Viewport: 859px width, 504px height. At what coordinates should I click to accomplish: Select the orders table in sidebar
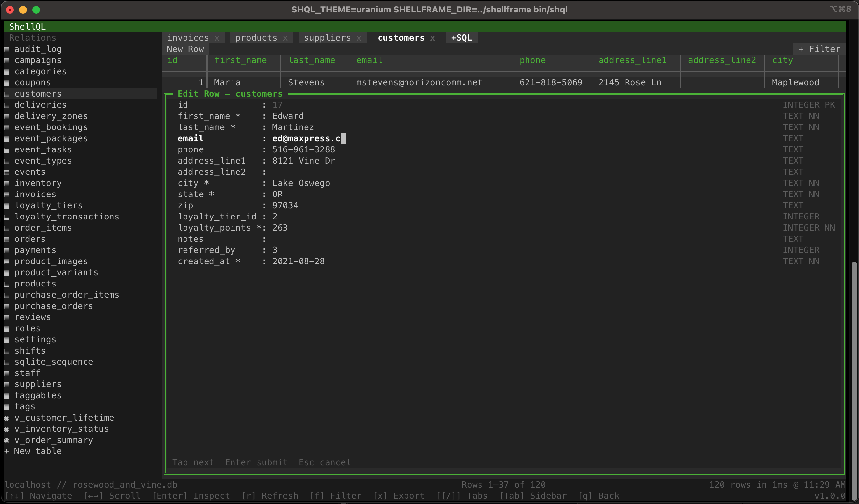[x=30, y=239]
